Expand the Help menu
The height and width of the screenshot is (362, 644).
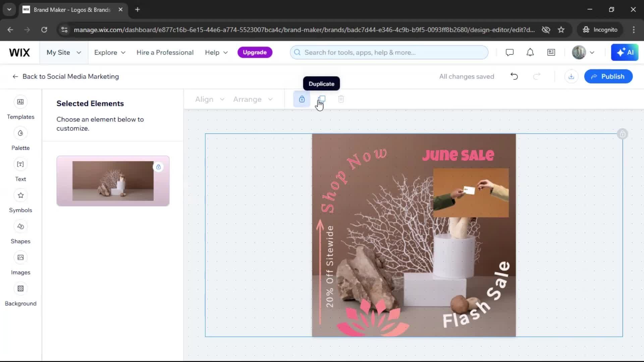pos(216,52)
